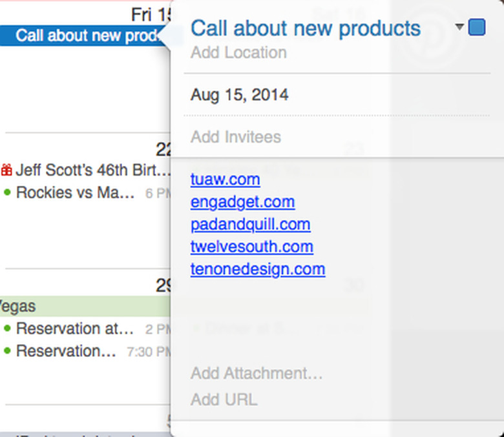Open the calendar picker dropdown triangle

click(459, 27)
